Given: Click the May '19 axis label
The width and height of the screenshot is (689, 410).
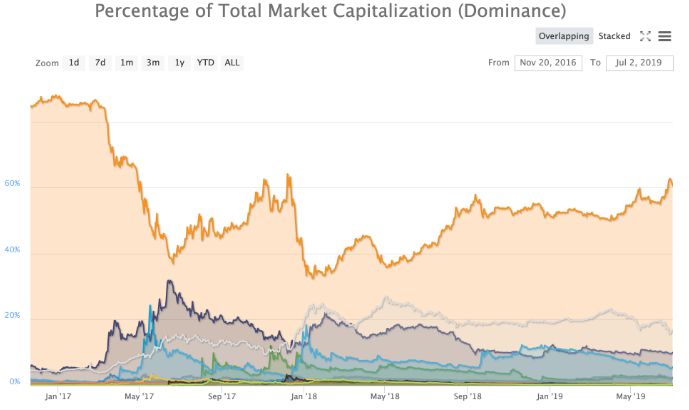Looking at the screenshot, I should (x=631, y=396).
